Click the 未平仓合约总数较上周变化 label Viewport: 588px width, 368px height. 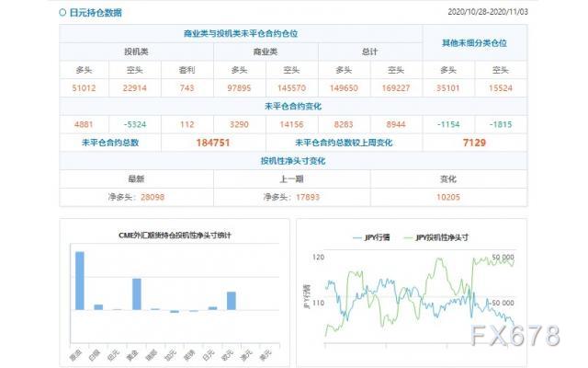click(x=344, y=143)
